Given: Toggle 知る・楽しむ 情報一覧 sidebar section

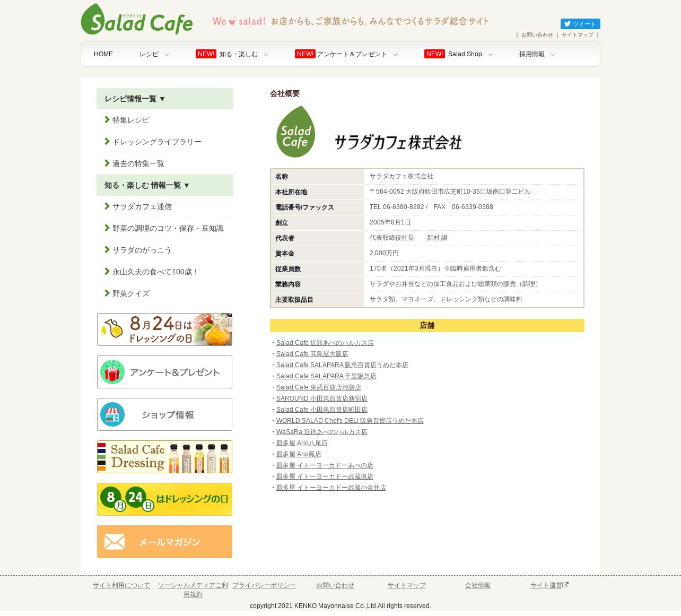Looking at the screenshot, I should [165, 185].
